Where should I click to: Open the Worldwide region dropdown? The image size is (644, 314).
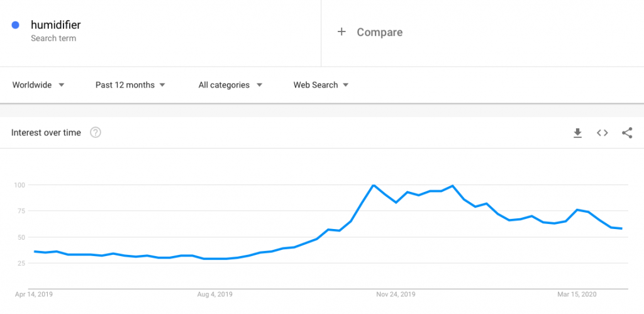point(38,85)
